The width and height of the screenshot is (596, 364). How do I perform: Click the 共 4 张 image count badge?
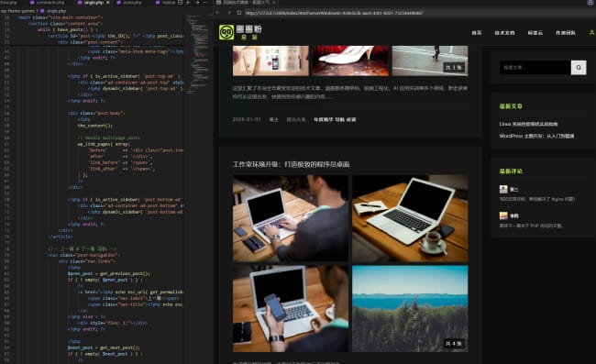tap(454, 344)
